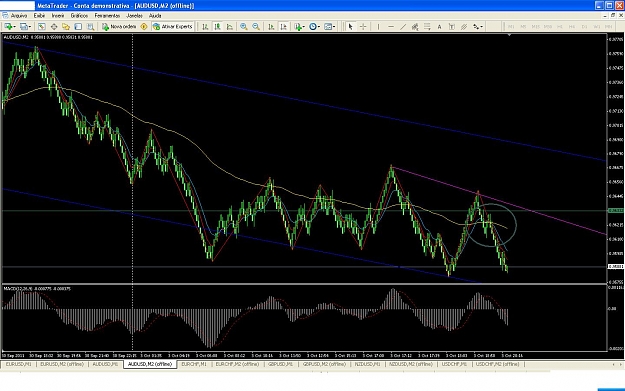The width and height of the screenshot is (625, 391).
Task: Select the Fibonacci retracement tool
Action: pos(427,26)
